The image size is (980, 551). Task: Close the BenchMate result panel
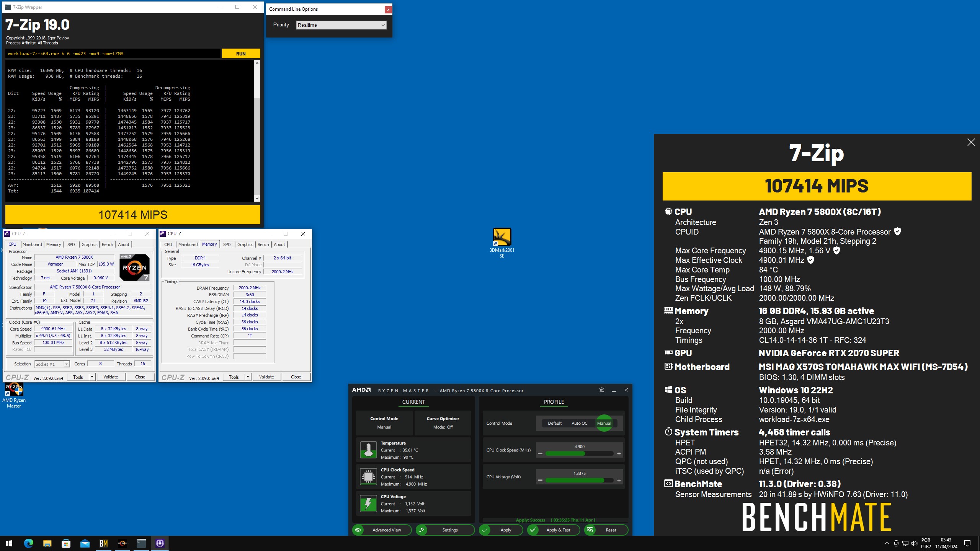click(971, 142)
